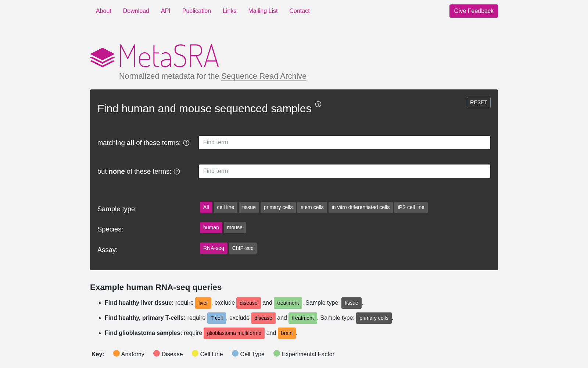Open the Publication link
The height and width of the screenshot is (368, 588).
pos(197,11)
